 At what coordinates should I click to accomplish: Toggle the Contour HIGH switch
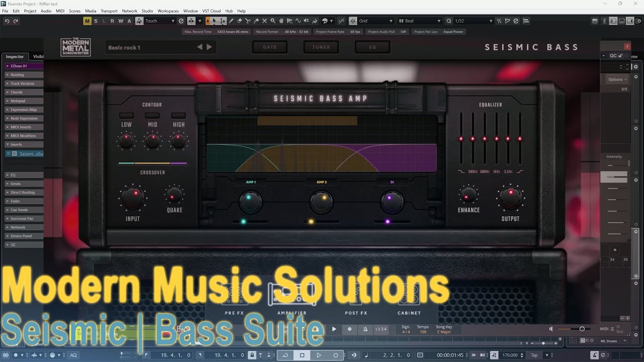[179, 115]
